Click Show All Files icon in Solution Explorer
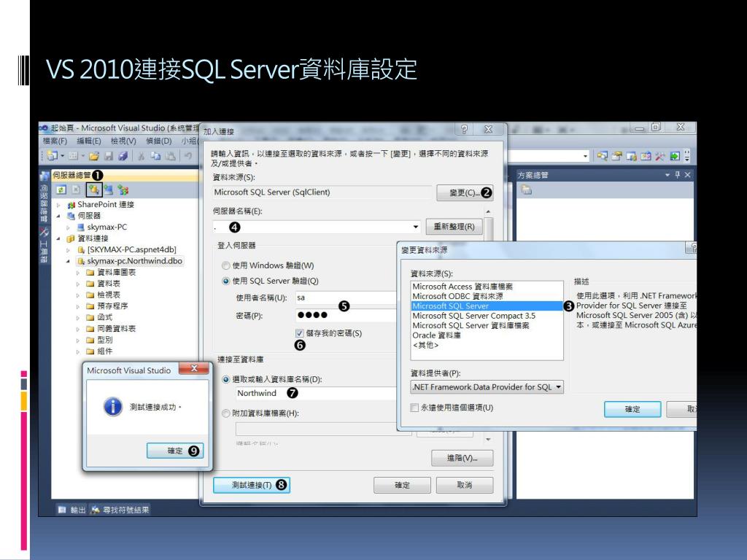747x560 pixels. tap(527, 190)
